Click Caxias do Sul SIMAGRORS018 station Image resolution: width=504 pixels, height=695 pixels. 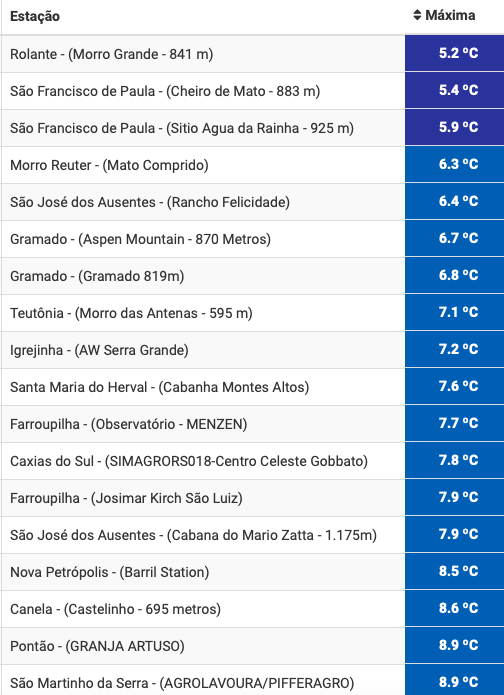(x=189, y=461)
